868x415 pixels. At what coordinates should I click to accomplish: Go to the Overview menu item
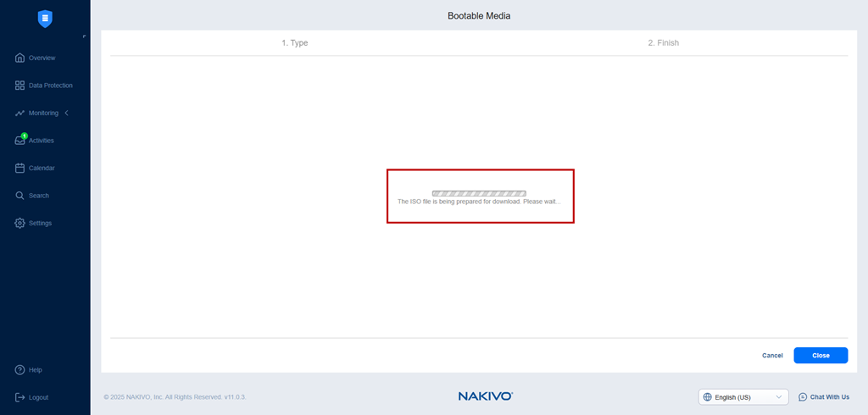pyautogui.click(x=42, y=58)
